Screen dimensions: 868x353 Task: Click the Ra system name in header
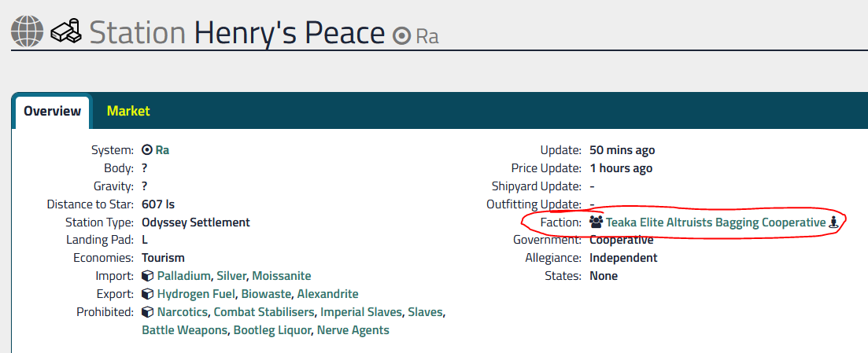pos(427,36)
